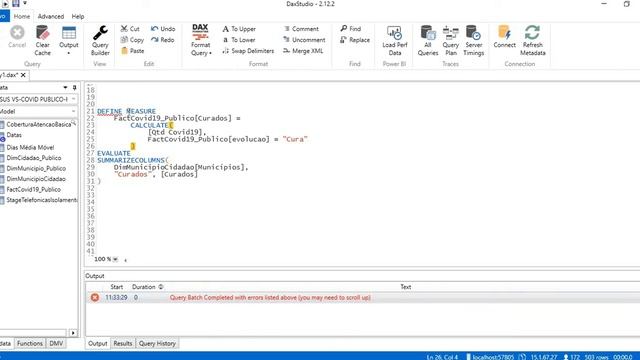Convert selection To Lower case
Screen dimensions: 640x360
[239, 40]
